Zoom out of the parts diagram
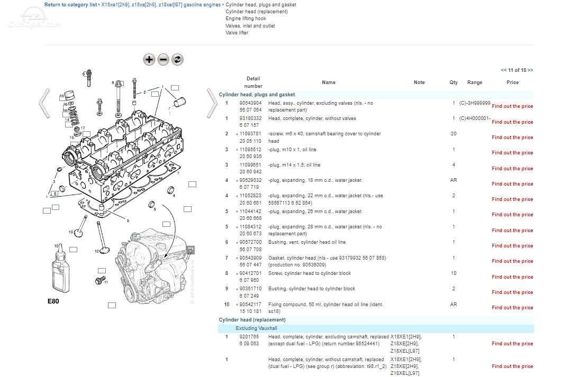Screen dimensions: 588x377 (x=163, y=59)
